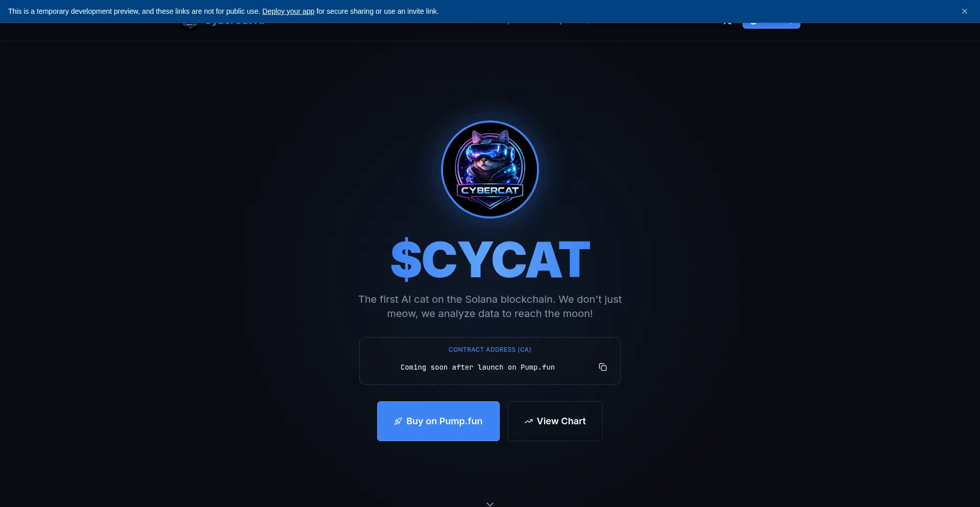Click the CYBERCAT text badge within the logo
Viewport: 980px width, 507px height.
pyautogui.click(x=490, y=190)
